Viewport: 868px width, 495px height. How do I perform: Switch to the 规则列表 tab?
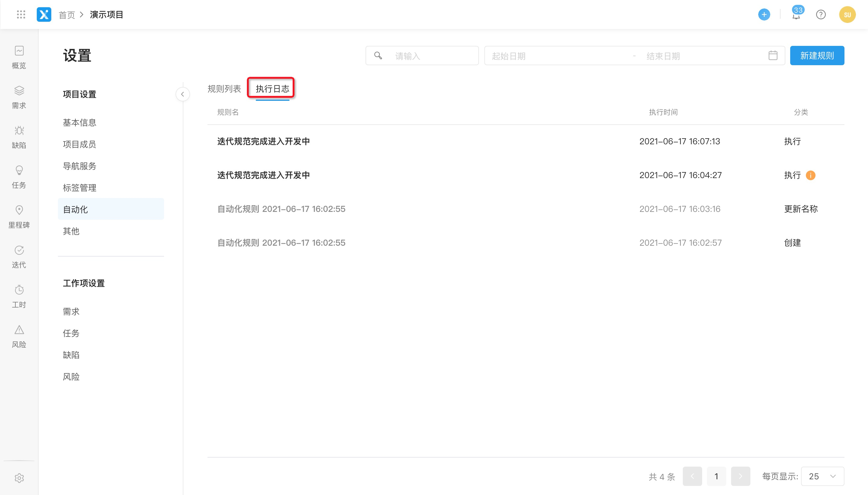coord(224,89)
